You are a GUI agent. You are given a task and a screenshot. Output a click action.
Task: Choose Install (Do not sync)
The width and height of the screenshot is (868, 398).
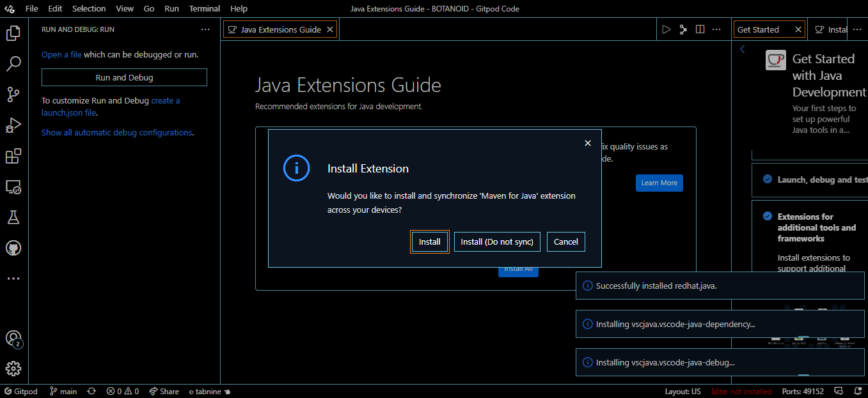coord(498,242)
